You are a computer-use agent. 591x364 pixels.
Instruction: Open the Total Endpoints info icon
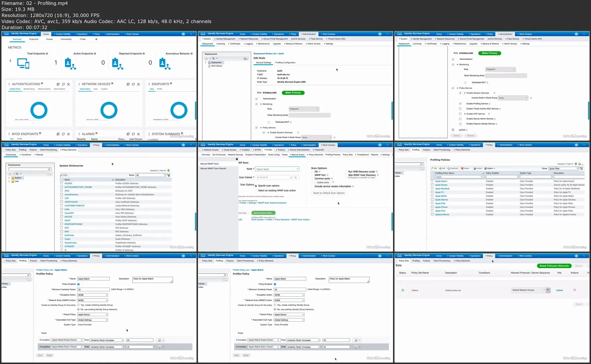(47, 54)
